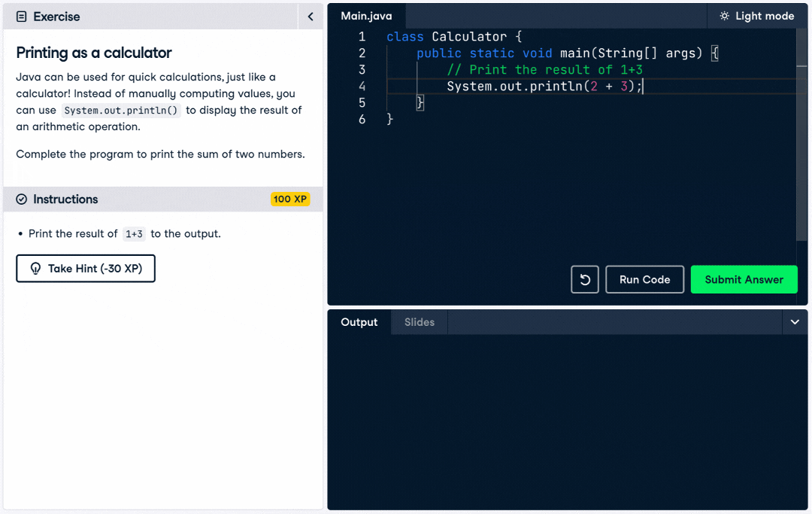
Task: Click the inline System.out.println() code snippet
Action: coord(121,111)
